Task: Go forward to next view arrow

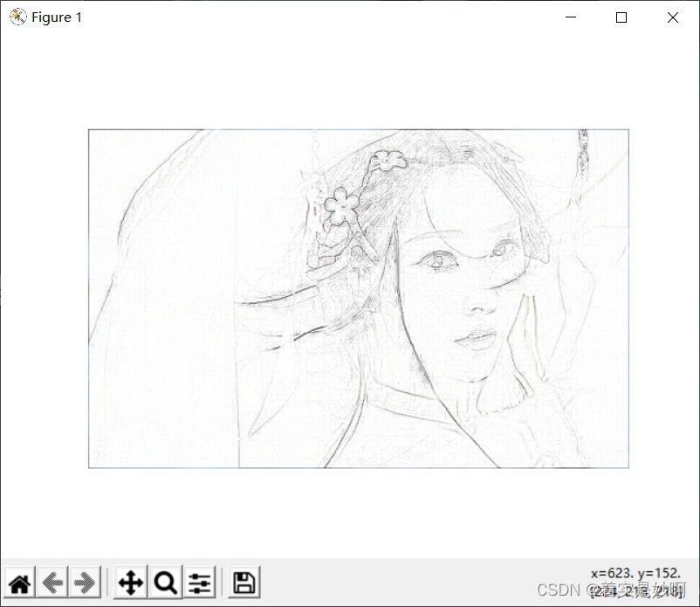Action: pos(85,583)
